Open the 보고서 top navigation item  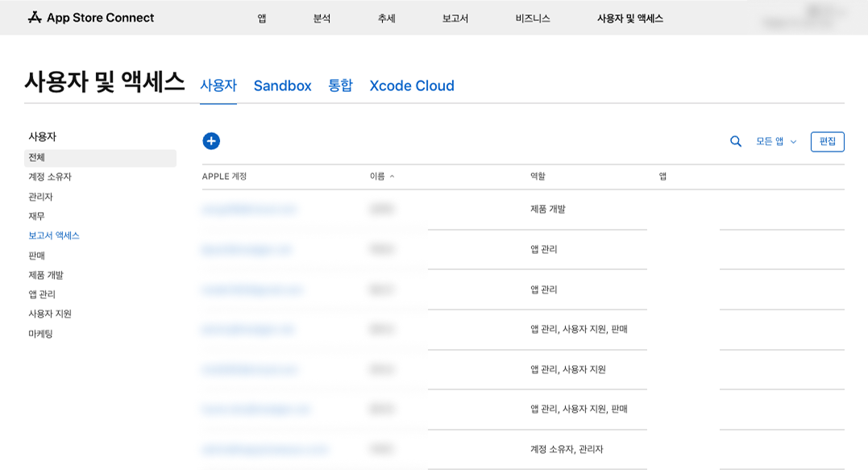click(455, 19)
